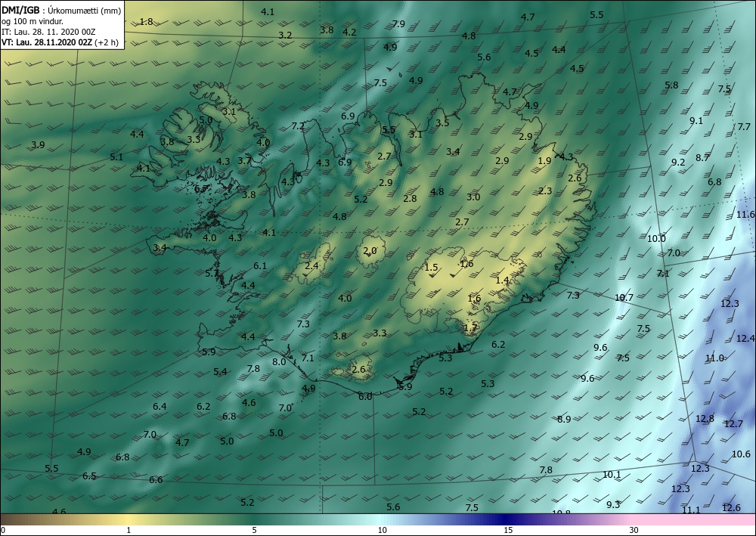Click the map value 8.9
Screen dimensions: 756x536
click(x=564, y=420)
